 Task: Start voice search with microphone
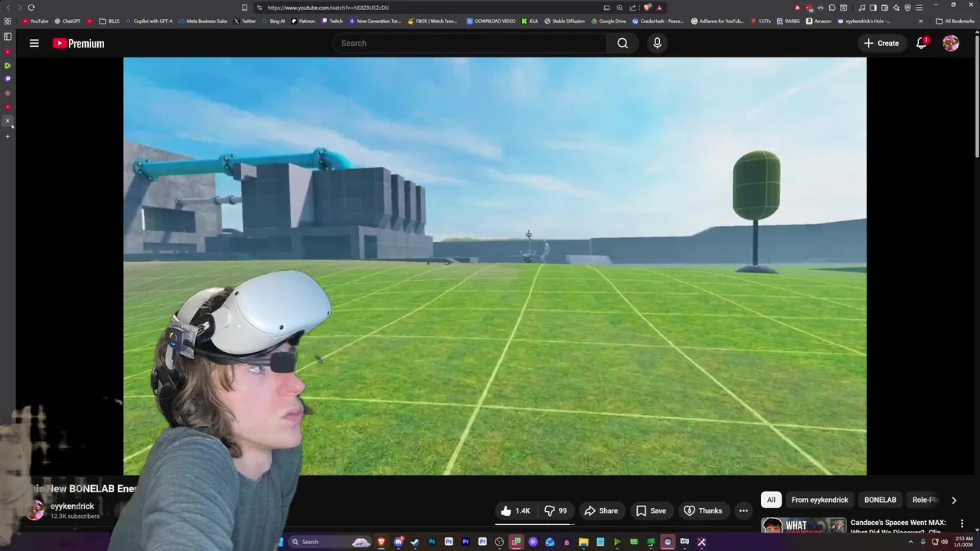[657, 44]
